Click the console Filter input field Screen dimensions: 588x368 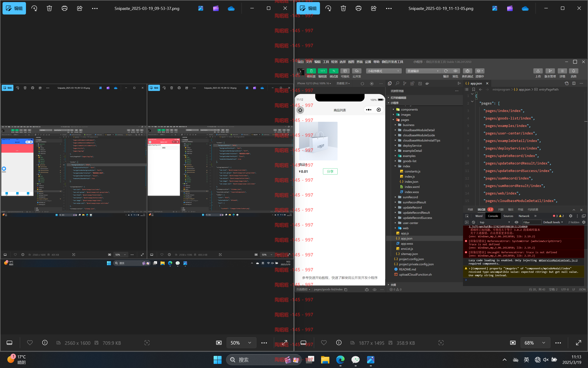click(x=532, y=222)
